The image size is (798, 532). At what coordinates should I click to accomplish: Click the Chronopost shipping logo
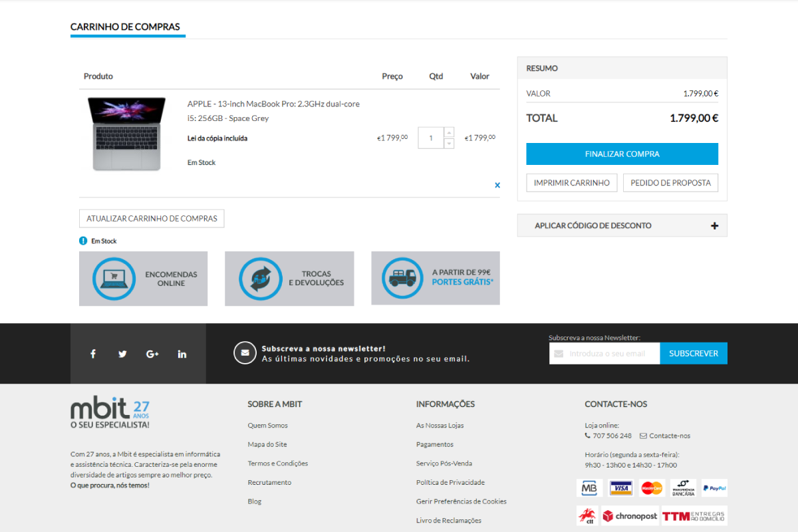(x=630, y=516)
